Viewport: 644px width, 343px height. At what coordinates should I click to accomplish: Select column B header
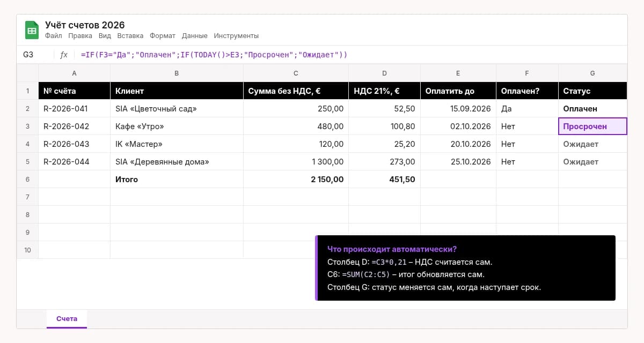coord(177,73)
